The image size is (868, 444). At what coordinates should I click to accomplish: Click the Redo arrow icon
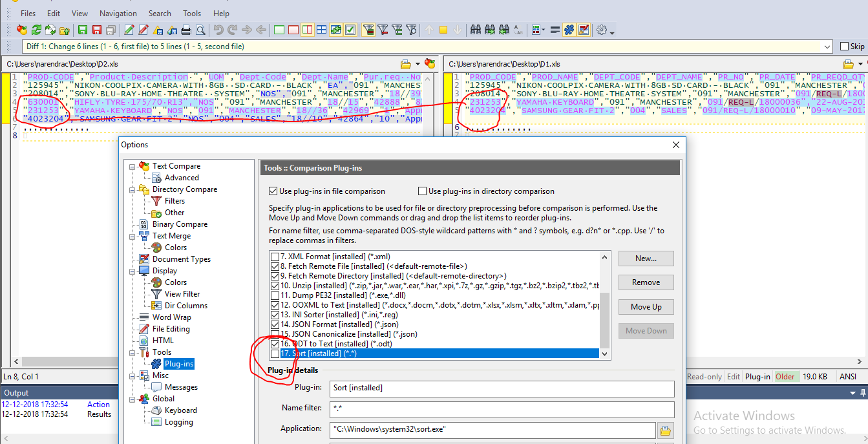coord(233,30)
